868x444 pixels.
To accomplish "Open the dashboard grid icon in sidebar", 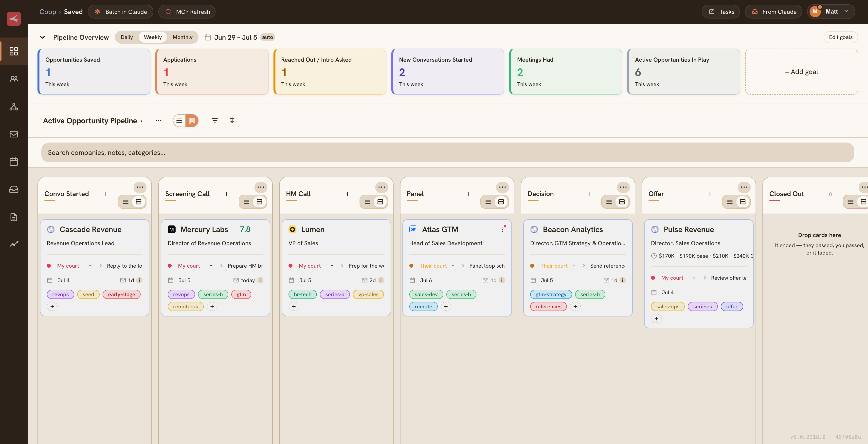I will pyautogui.click(x=14, y=51).
